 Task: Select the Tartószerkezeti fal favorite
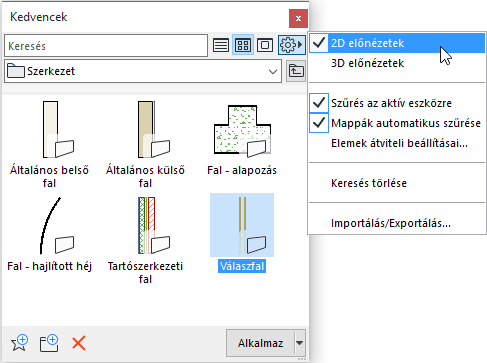pyautogui.click(x=145, y=240)
